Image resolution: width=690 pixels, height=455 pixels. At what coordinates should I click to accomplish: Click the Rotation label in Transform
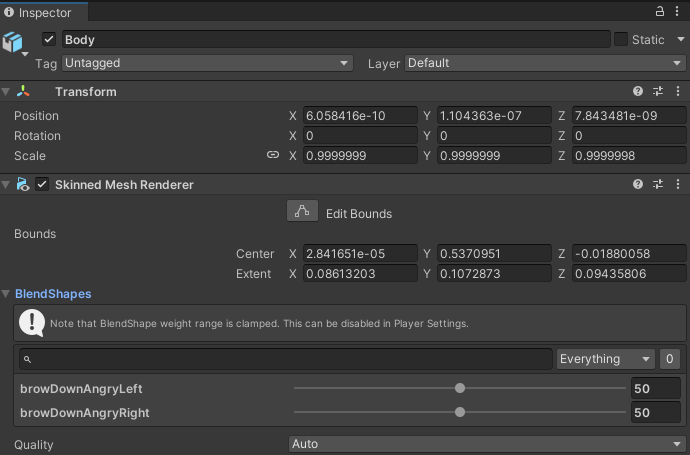[37, 136]
